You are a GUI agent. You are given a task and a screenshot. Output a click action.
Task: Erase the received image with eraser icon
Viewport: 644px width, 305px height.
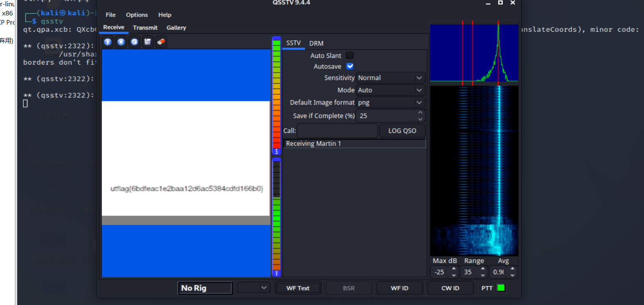pyautogui.click(x=161, y=42)
